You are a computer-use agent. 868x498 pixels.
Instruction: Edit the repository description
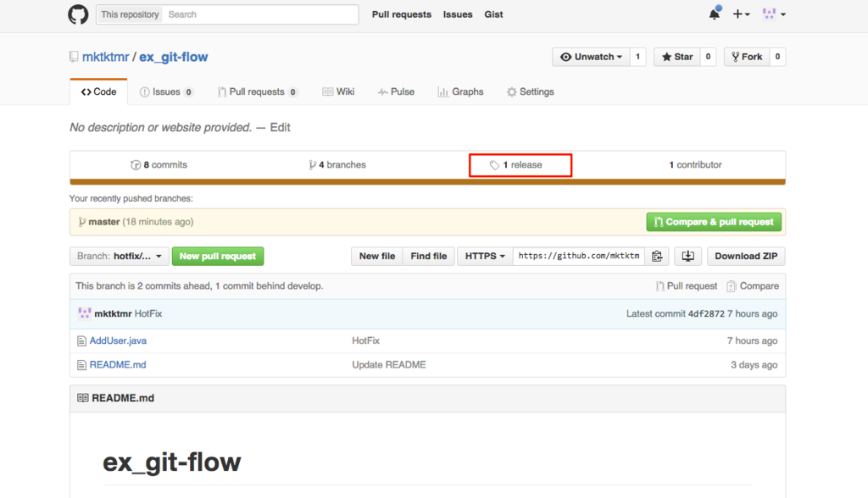[x=280, y=127]
